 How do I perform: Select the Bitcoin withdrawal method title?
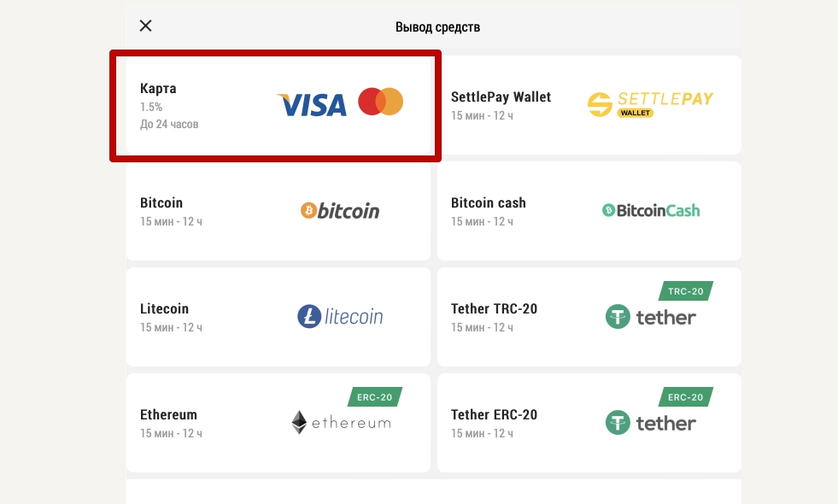[161, 203]
